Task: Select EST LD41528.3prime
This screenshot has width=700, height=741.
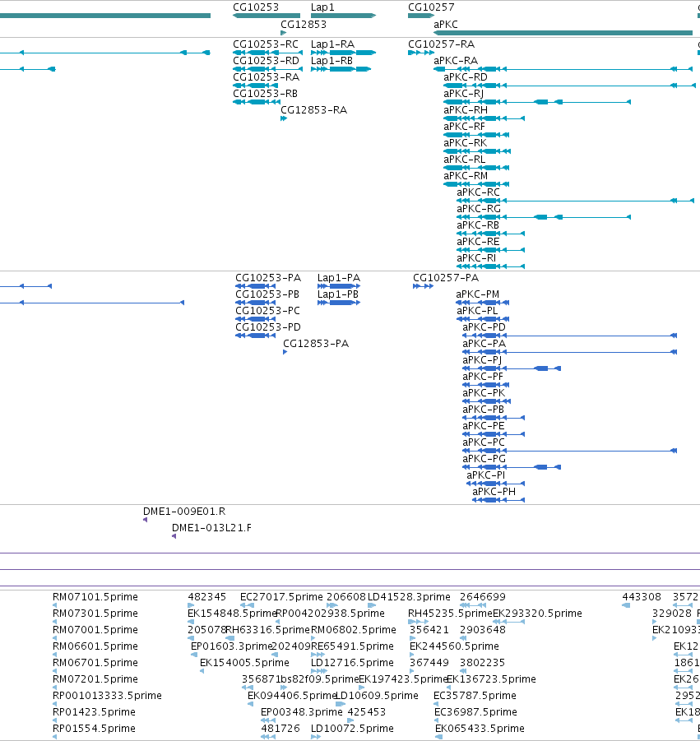Action: 409,597
